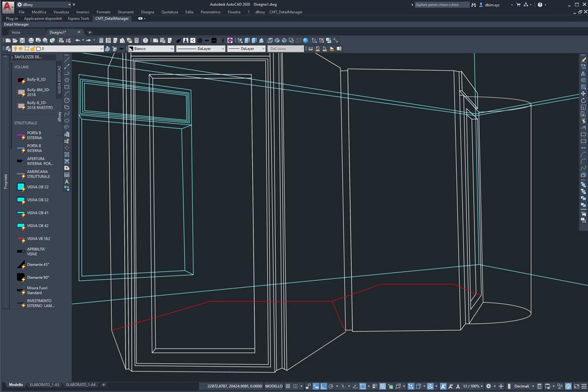This screenshot has height=392, width=588.
Task: Click the Express Tools ribbon tab
Action: [x=78, y=18]
